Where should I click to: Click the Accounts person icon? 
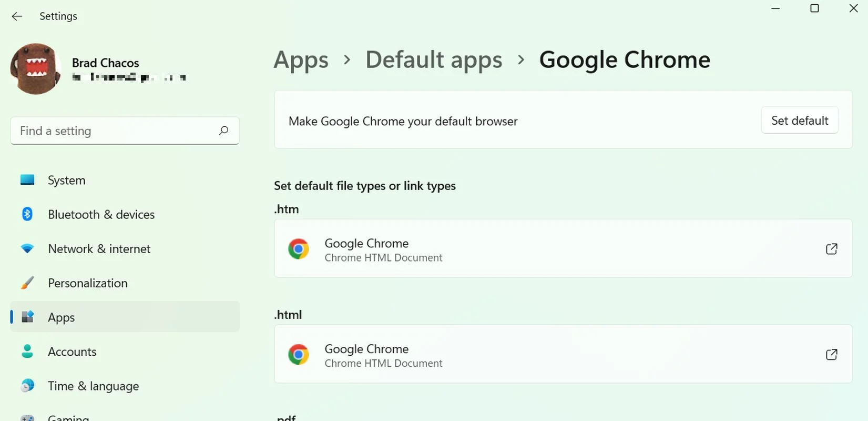coord(27,352)
